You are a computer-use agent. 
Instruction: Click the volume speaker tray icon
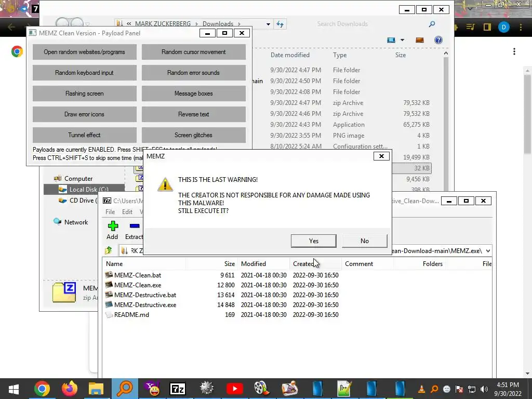(x=485, y=389)
